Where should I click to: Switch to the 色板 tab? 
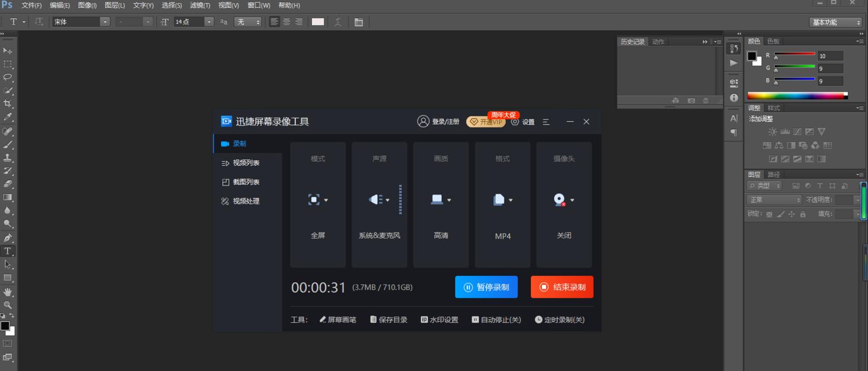pos(774,41)
